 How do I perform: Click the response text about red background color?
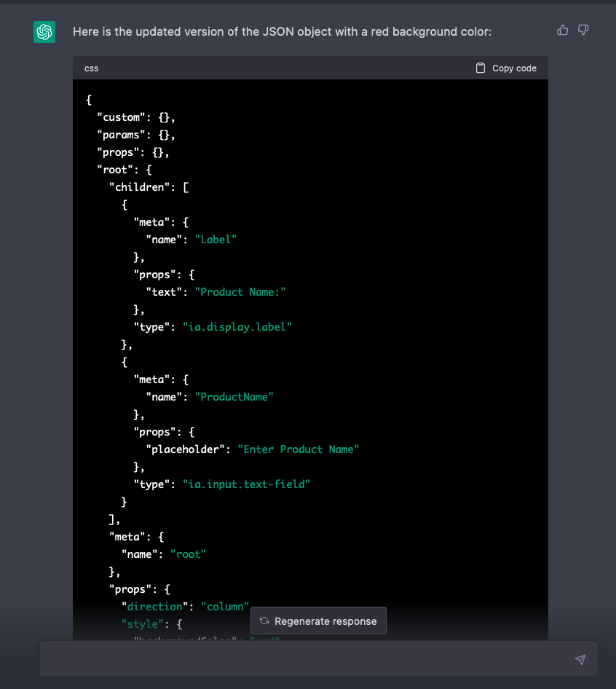[x=282, y=31]
